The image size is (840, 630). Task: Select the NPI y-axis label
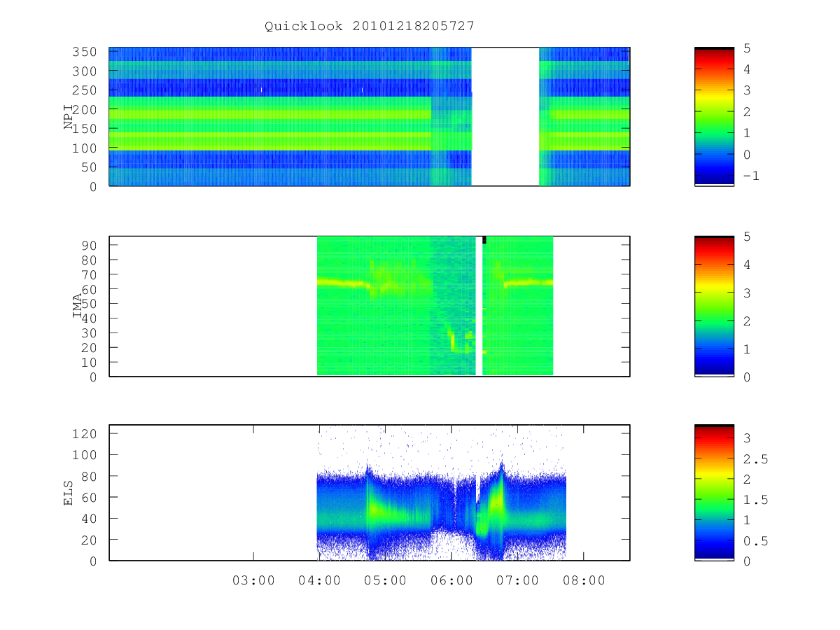click(69, 116)
